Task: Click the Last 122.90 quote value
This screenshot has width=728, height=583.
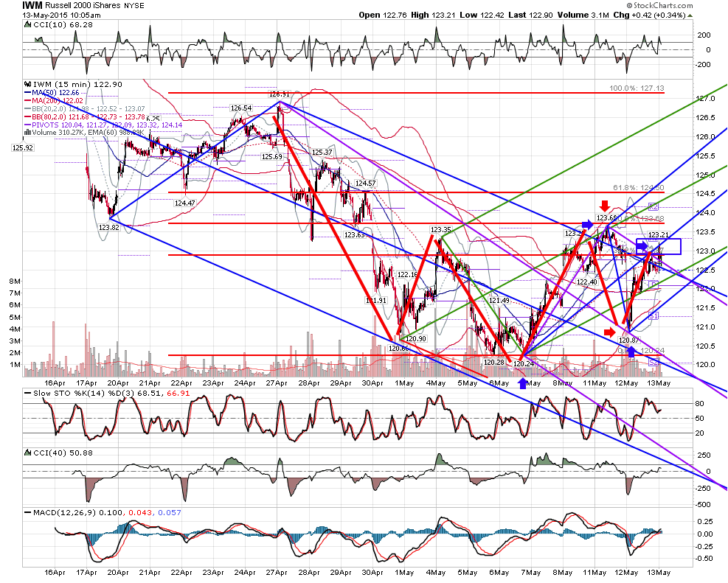Action: (x=530, y=15)
